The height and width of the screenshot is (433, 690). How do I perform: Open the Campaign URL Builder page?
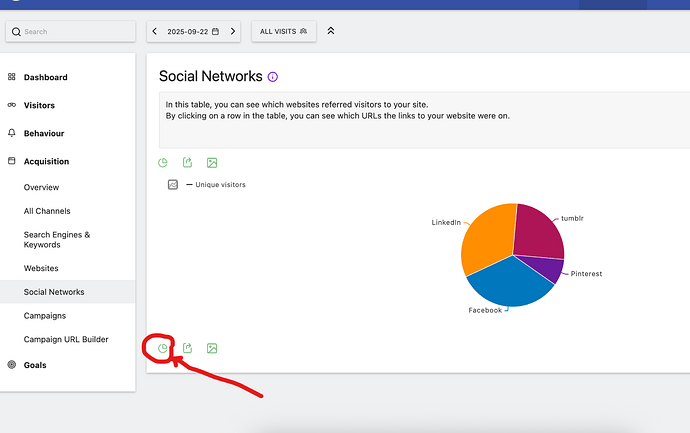click(x=66, y=340)
